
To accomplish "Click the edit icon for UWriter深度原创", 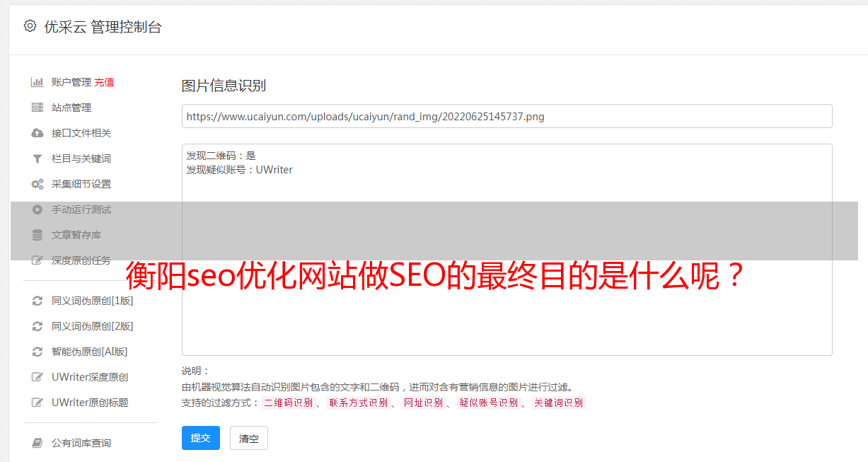I will pos(37,377).
